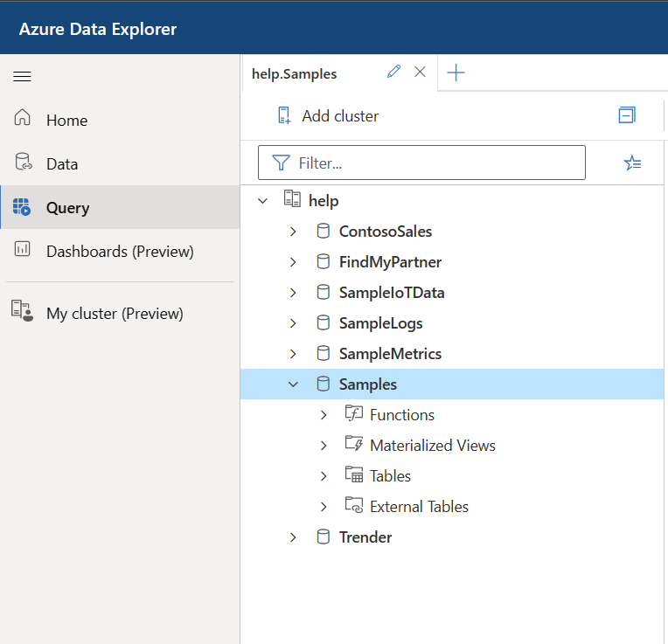Viewport: 668px width, 644px height.
Task: Click the FindMyPartner database icon
Action: pos(324,262)
